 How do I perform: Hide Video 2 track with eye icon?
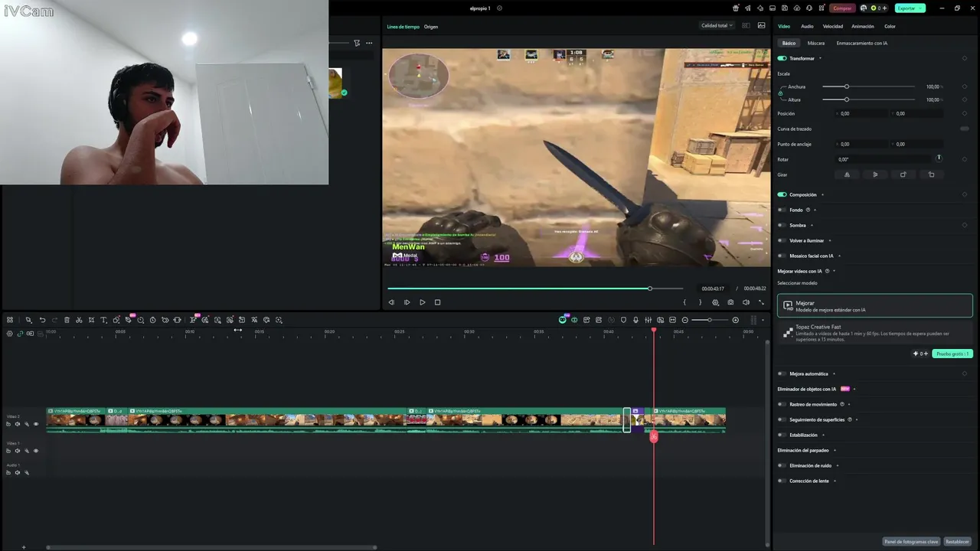click(35, 424)
